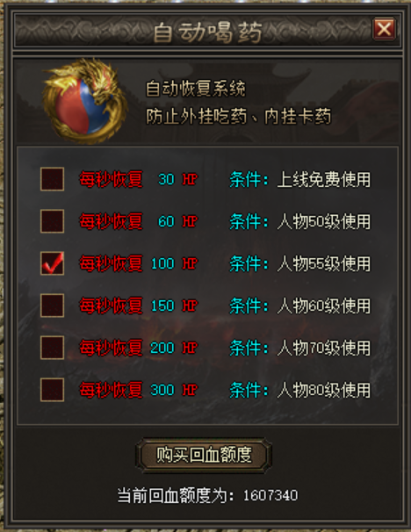Image resolution: width=411 pixels, height=532 pixels.
Task: Select the 每秒恢复 150 HP label
Action: pyautogui.click(x=139, y=306)
